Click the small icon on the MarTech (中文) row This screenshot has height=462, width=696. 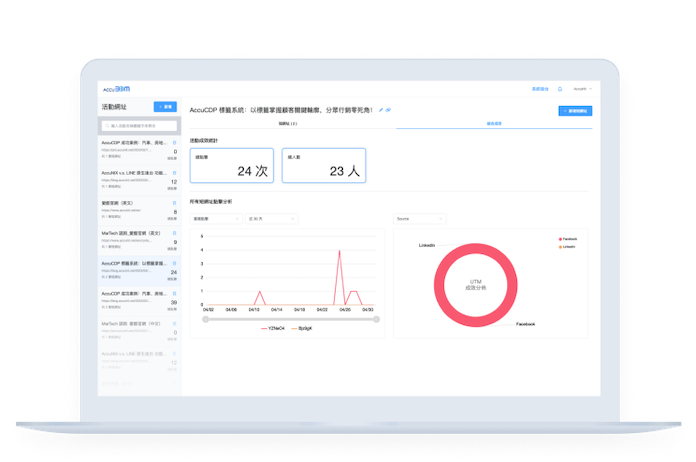(x=174, y=324)
